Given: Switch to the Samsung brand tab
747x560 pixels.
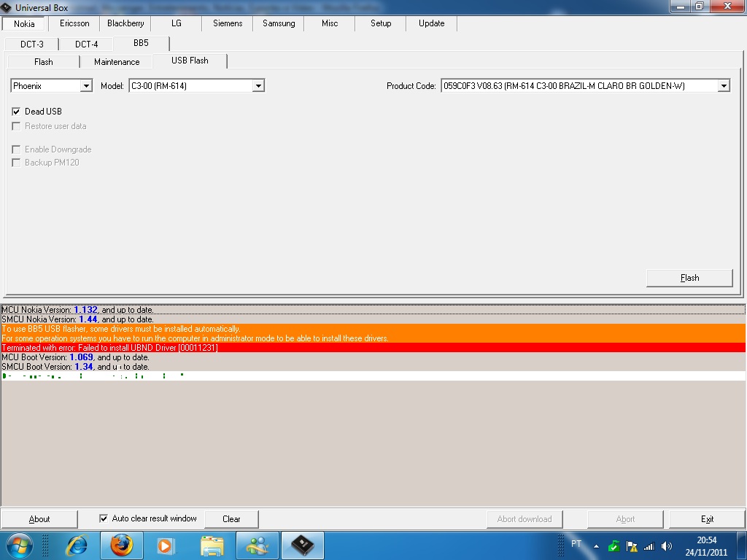Looking at the screenshot, I should coord(279,23).
